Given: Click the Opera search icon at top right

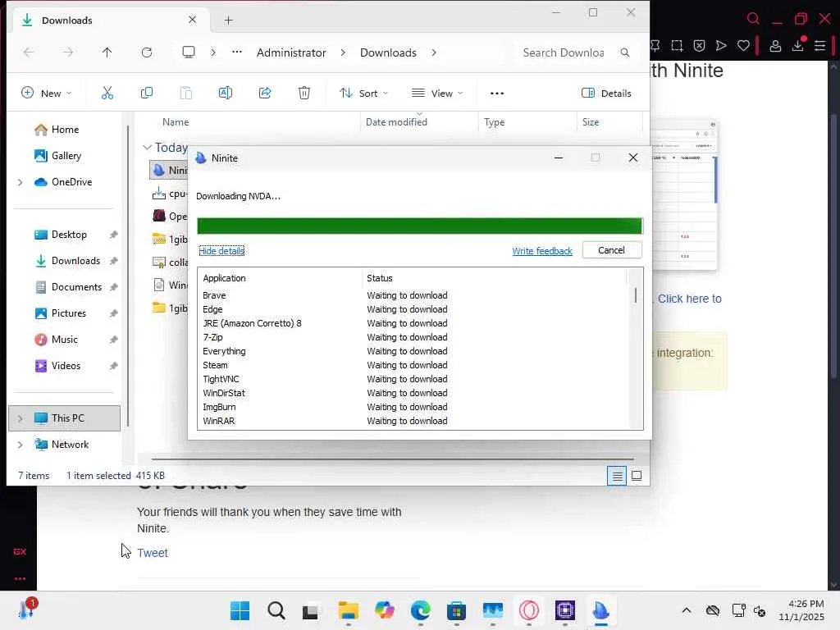Looking at the screenshot, I should 753,19.
